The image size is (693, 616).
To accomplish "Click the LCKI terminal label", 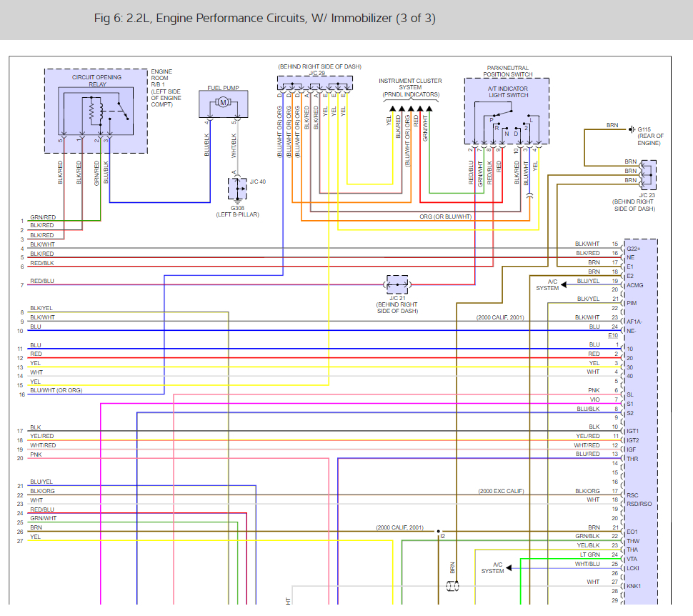I will (633, 568).
